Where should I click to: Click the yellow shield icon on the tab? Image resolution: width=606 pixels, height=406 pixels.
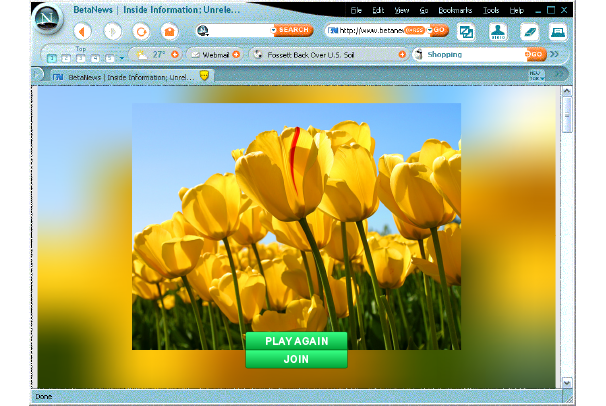pos(204,75)
